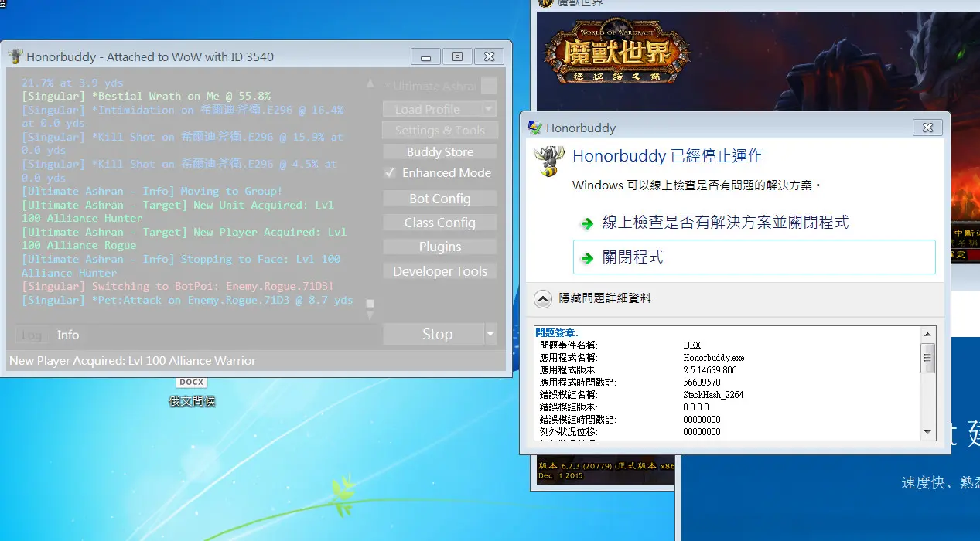Toggle the Enhanced Mode checkbox

click(391, 173)
